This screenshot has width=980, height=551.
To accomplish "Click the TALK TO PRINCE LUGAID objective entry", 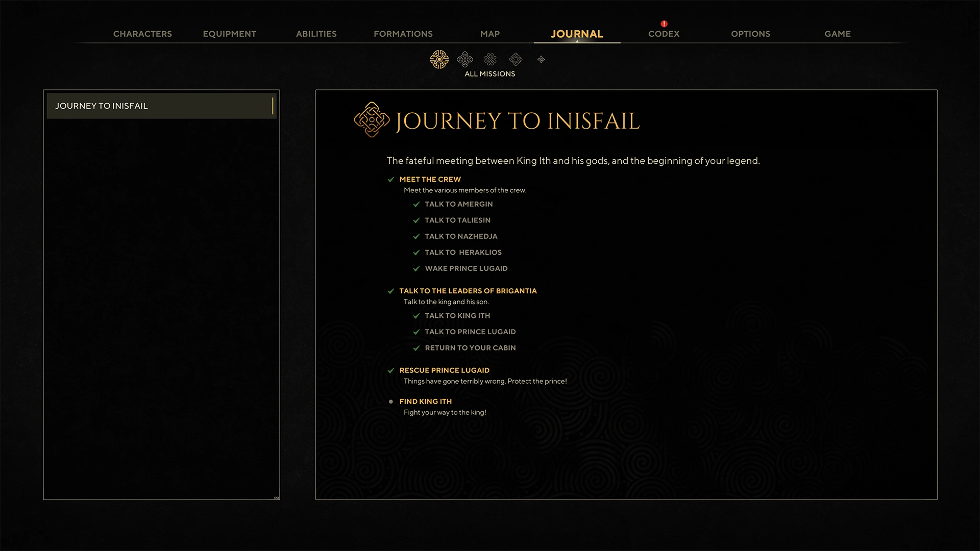I will [x=470, y=332].
